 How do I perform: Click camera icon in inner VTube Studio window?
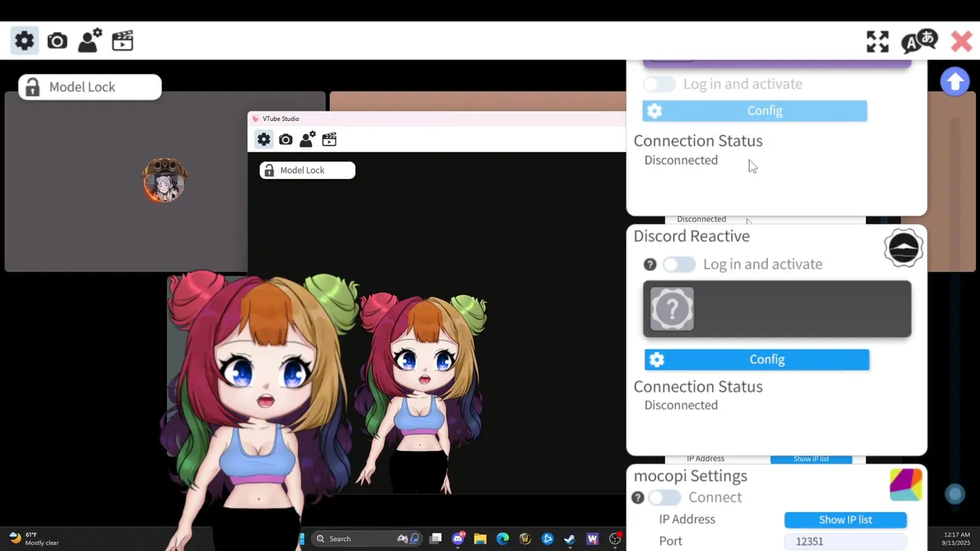pos(286,139)
